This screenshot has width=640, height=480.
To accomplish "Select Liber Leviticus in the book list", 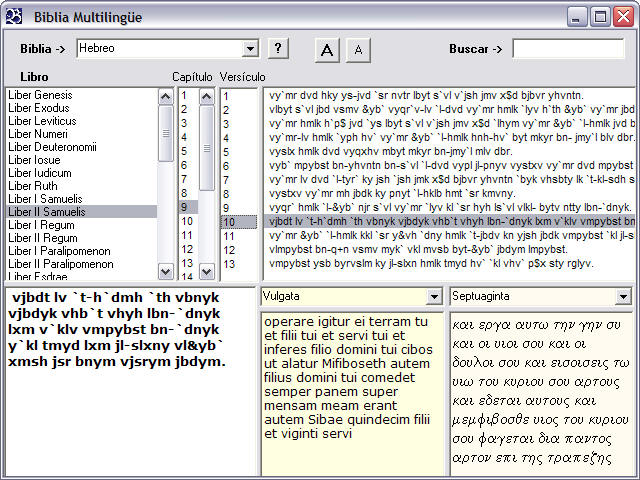I will point(82,121).
